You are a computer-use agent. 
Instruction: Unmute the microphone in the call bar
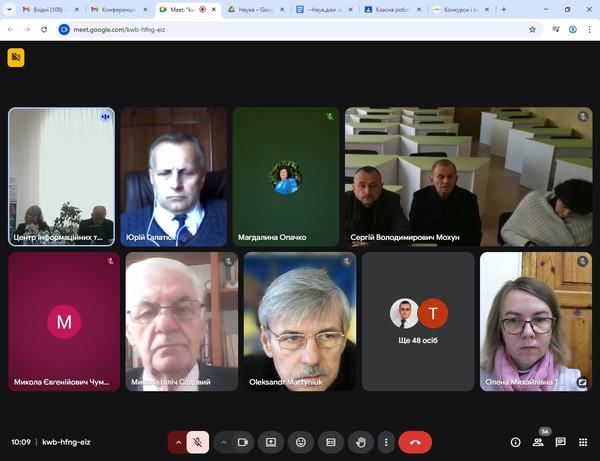199,441
